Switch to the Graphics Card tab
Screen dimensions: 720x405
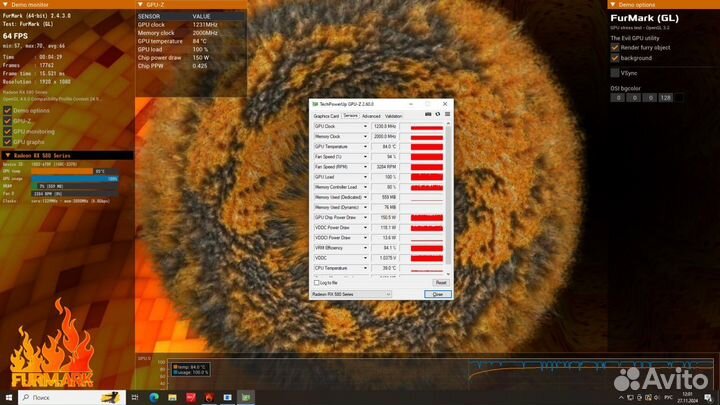tap(326, 116)
